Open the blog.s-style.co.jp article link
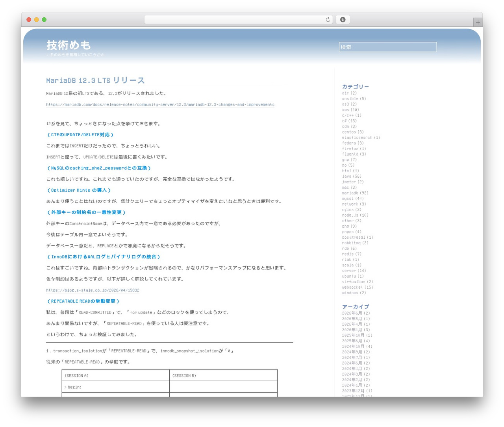504x427 pixels. click(x=93, y=290)
